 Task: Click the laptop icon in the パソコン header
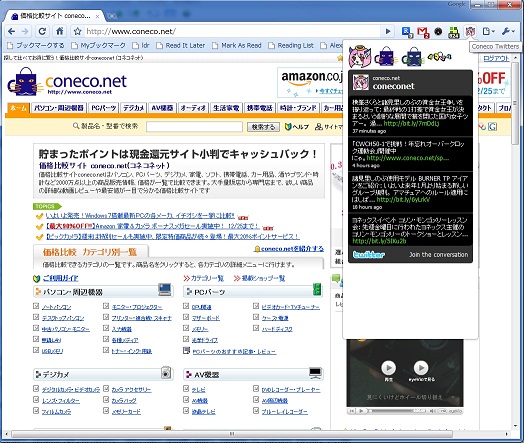pyautogui.click(x=165, y=290)
